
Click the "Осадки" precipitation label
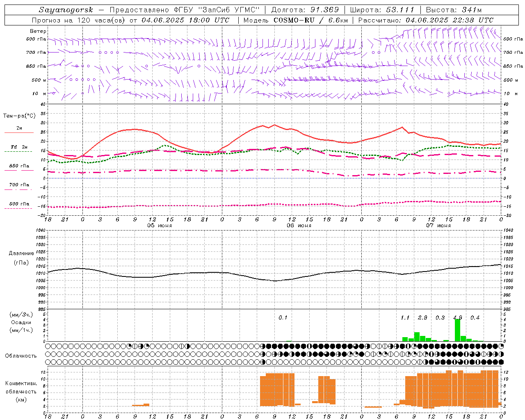tap(21, 322)
